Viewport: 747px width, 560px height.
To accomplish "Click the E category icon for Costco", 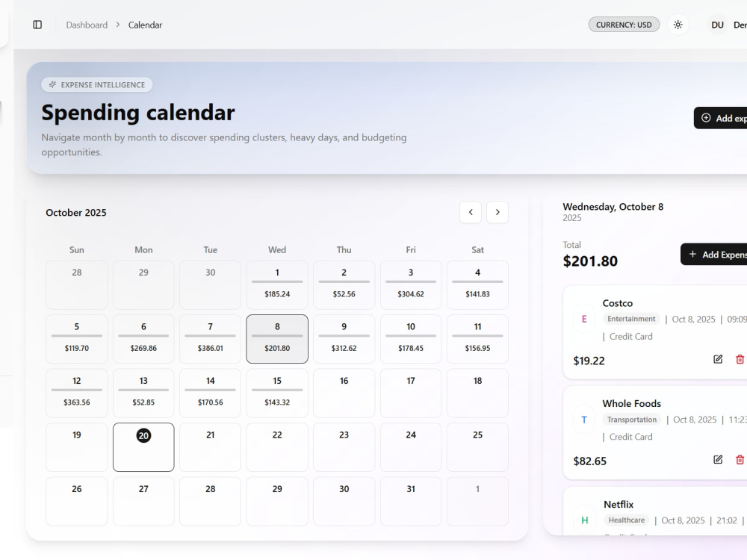I will pos(584,319).
